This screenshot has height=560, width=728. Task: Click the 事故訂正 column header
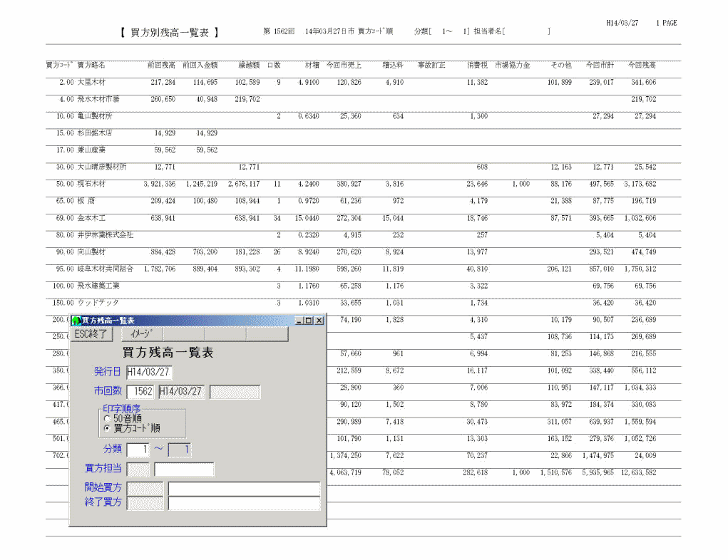(431, 66)
